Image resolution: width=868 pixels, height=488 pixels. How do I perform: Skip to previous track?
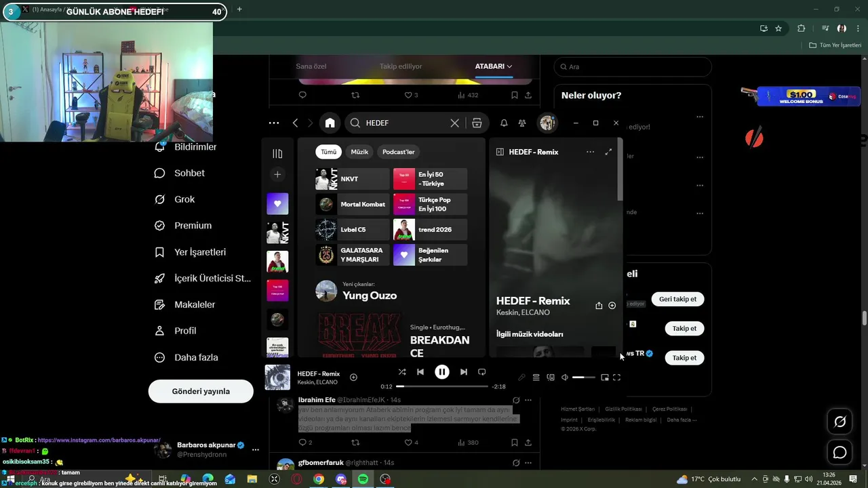coord(420,372)
